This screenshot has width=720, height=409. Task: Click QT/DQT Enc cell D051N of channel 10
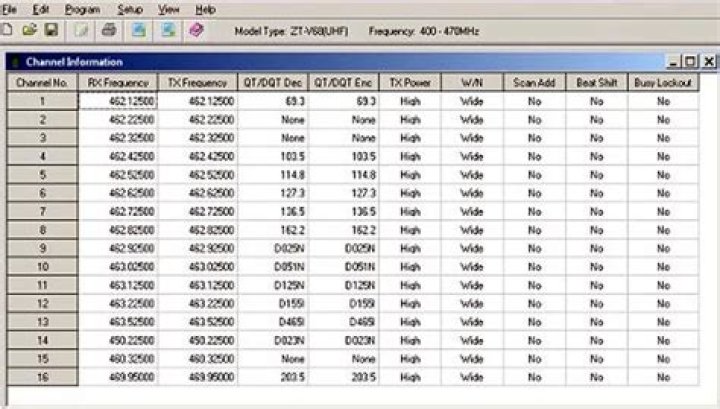(x=343, y=266)
